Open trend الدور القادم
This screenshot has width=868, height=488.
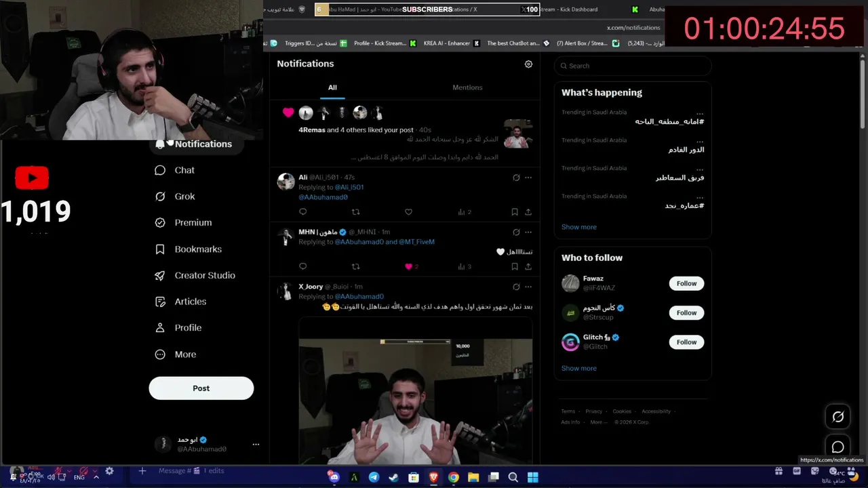tap(686, 150)
